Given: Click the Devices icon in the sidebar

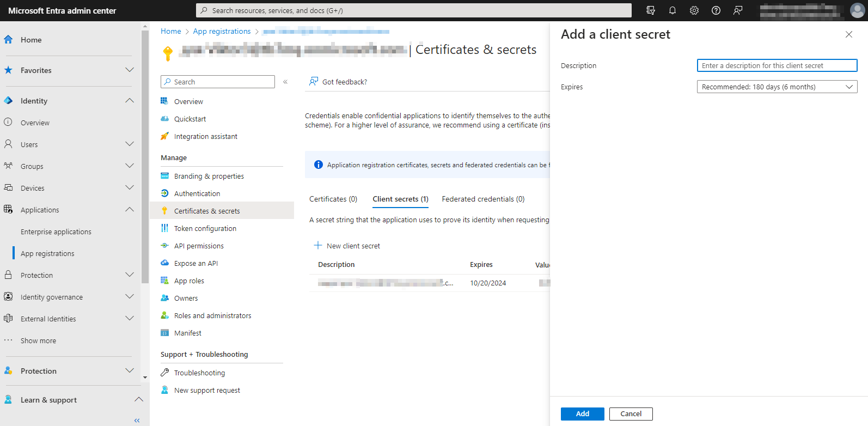Looking at the screenshot, I should (x=8, y=188).
